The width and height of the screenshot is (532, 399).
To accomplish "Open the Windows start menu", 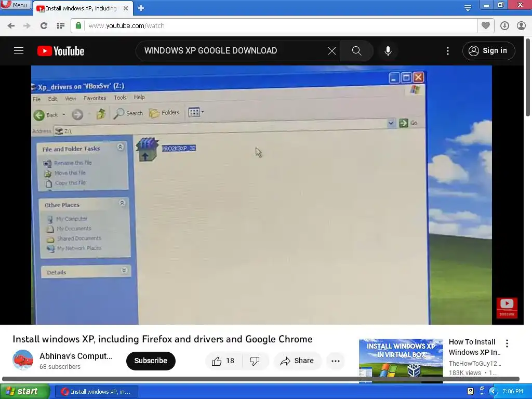I will click(x=24, y=392).
